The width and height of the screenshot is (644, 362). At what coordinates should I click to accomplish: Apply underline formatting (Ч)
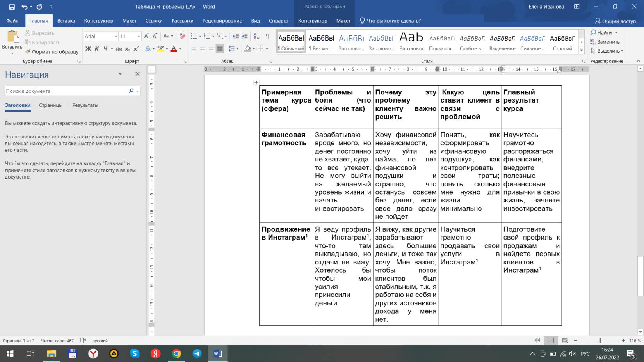tap(105, 49)
